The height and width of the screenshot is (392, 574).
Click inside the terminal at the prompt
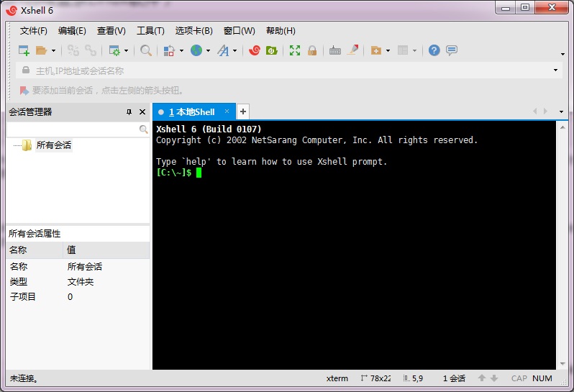199,173
